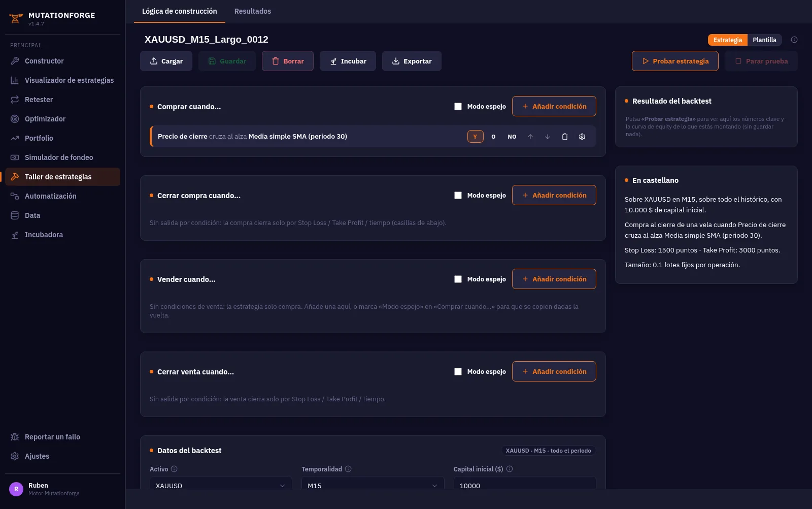Screen dimensions: 812x509
Task: Click the Cargar button
Action: click(x=166, y=61)
